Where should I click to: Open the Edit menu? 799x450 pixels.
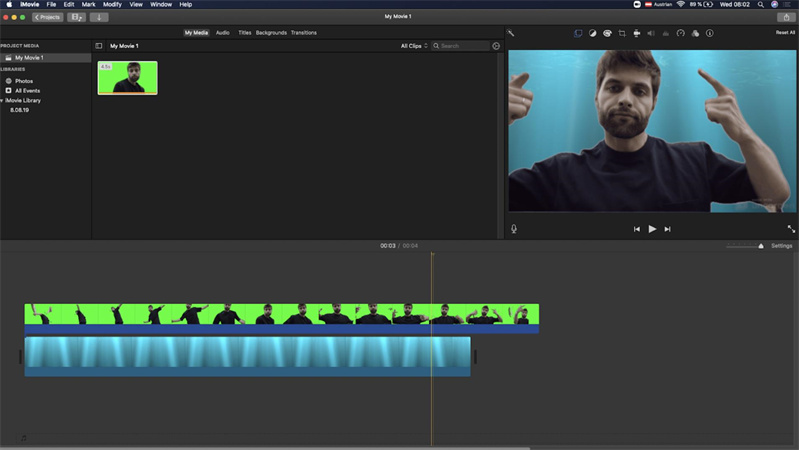[x=69, y=4]
